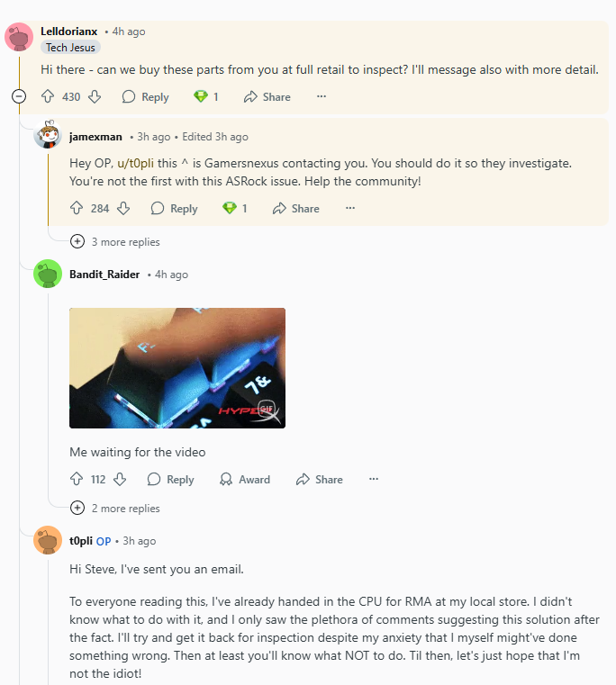Play the HyperX keyboard GIF
The height and width of the screenshot is (685, 616).
click(x=177, y=368)
